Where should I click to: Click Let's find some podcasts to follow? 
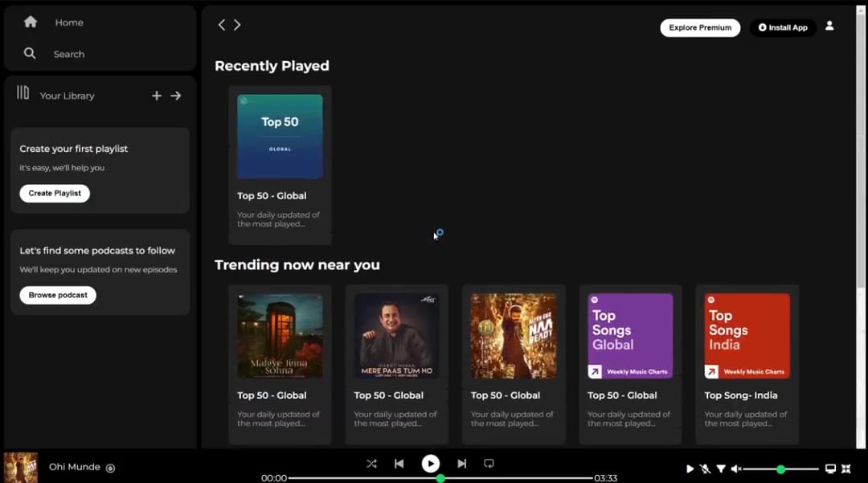[97, 251]
